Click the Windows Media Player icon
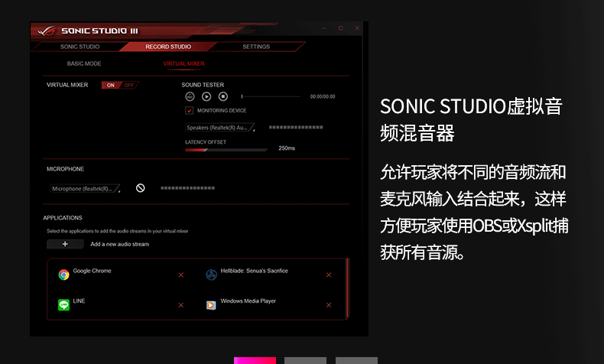604x364 pixels. tap(211, 305)
